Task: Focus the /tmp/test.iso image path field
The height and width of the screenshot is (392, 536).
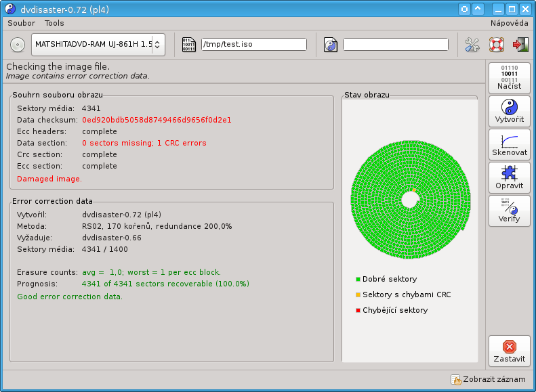Action: point(254,45)
